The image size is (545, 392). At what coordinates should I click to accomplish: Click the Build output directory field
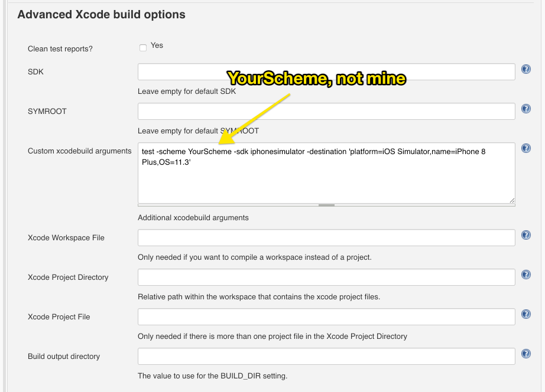pos(326,356)
